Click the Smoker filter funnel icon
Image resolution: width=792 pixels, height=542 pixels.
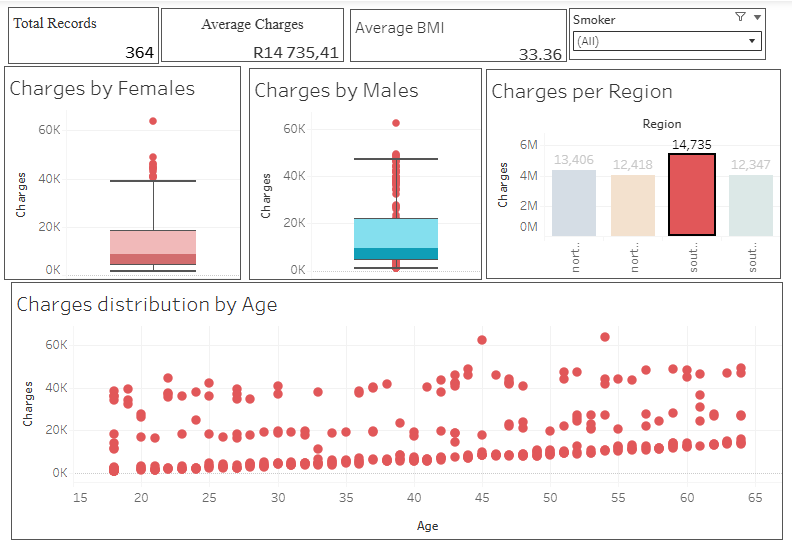pos(739,17)
